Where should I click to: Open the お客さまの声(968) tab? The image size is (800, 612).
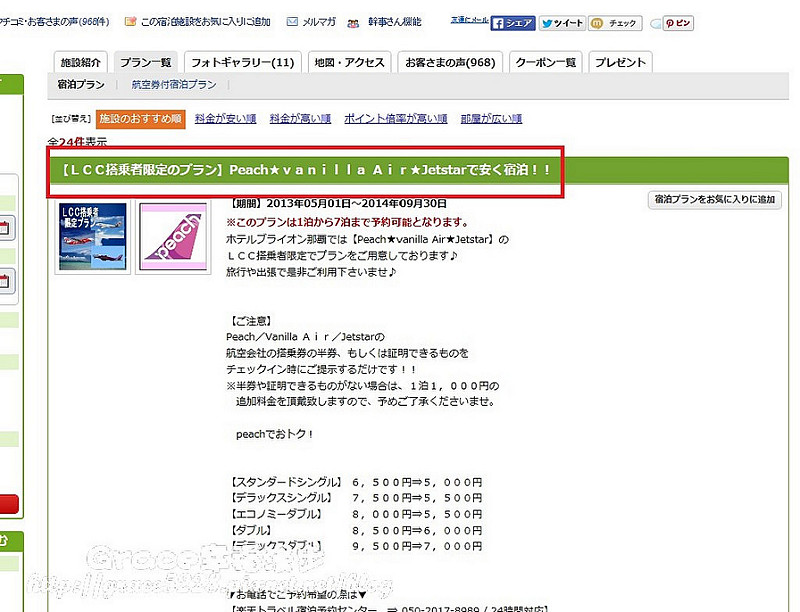(450, 63)
